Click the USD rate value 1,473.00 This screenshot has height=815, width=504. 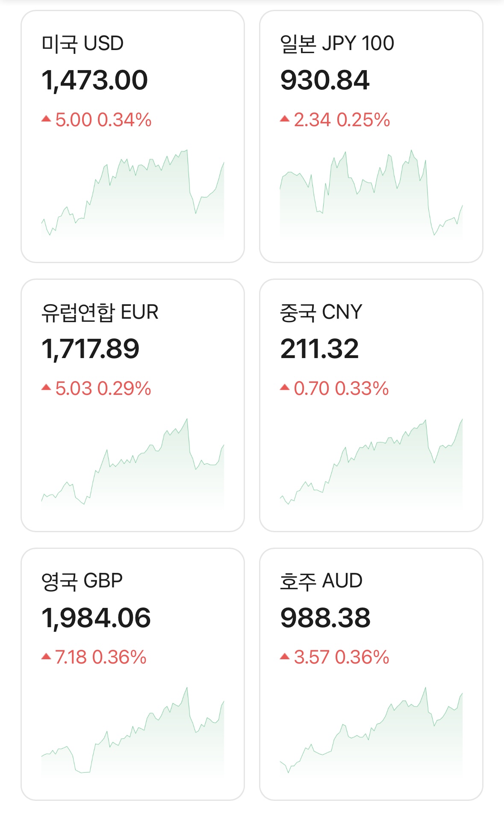tap(94, 80)
